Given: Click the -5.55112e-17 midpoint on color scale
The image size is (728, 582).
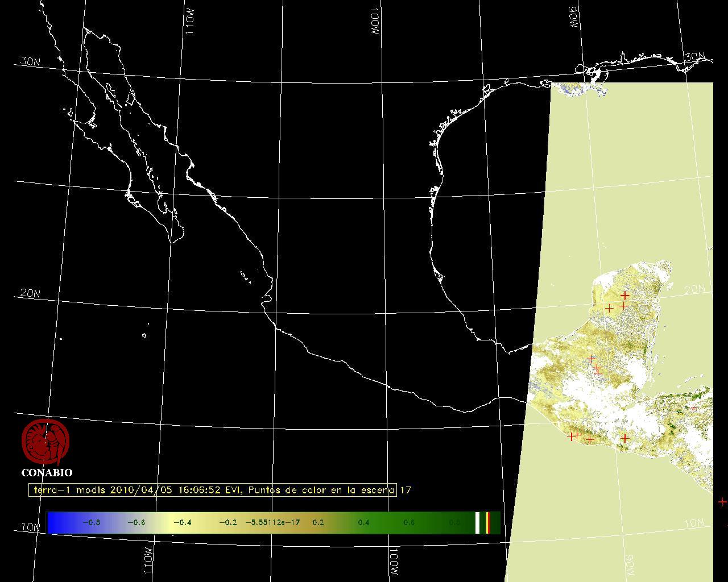Looking at the screenshot, I should (272, 522).
